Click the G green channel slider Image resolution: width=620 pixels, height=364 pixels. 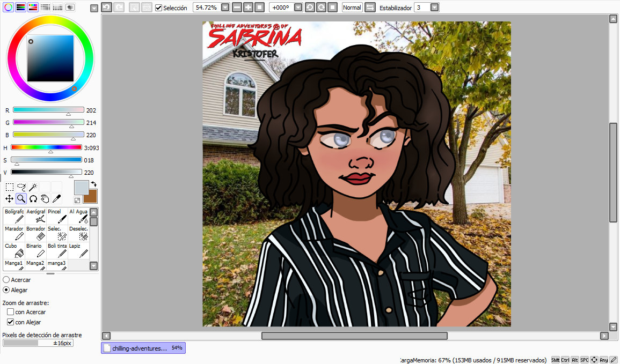coord(48,122)
